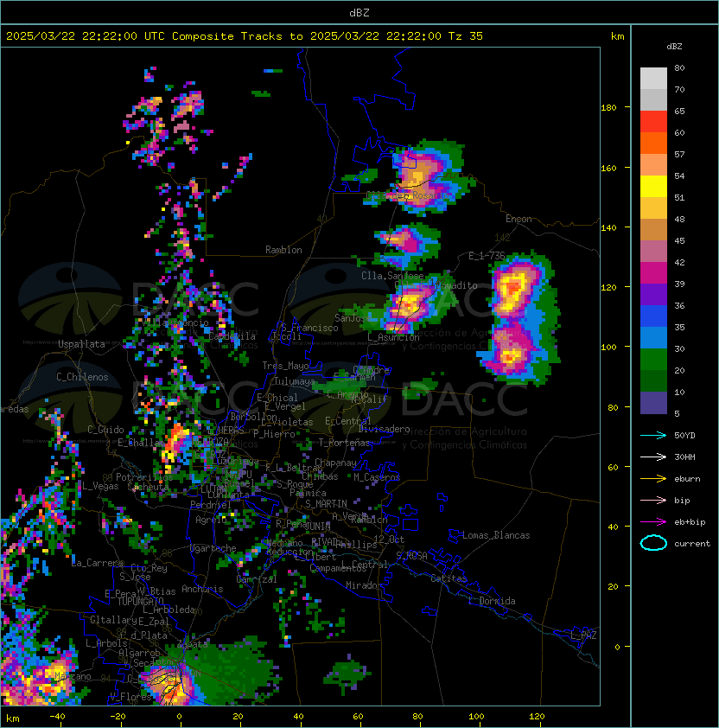This screenshot has height=728, width=719.
Task: Click the Tres_Mayo map label
Action: pyautogui.click(x=285, y=366)
